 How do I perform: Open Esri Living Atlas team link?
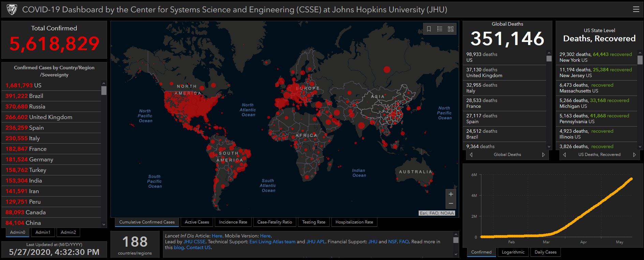pyautogui.click(x=272, y=242)
